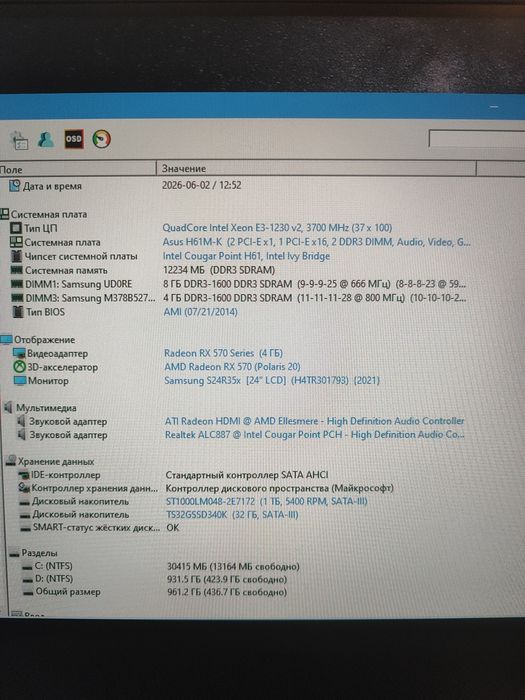
Task: Select the IDE-контроллер row icon
Action: (x=24, y=475)
